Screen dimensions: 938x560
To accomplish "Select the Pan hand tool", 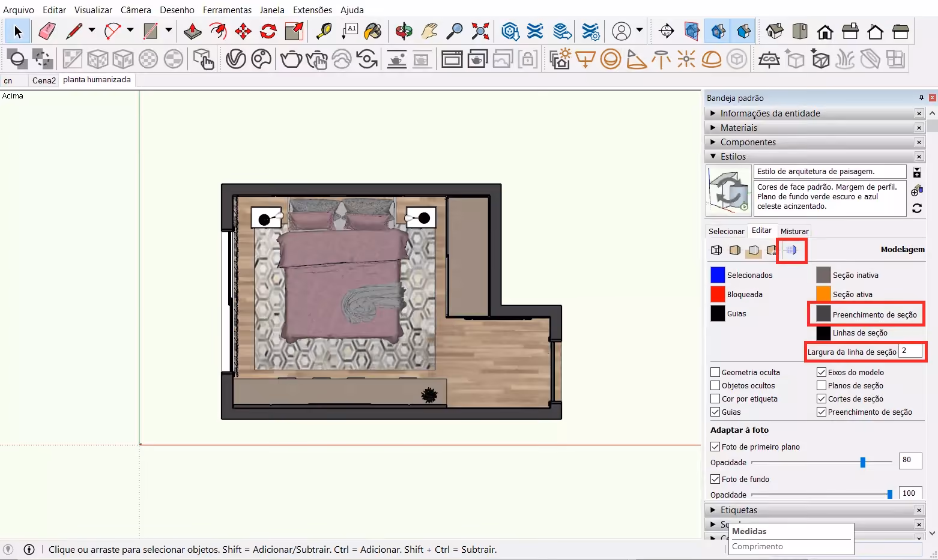I will [x=429, y=31].
